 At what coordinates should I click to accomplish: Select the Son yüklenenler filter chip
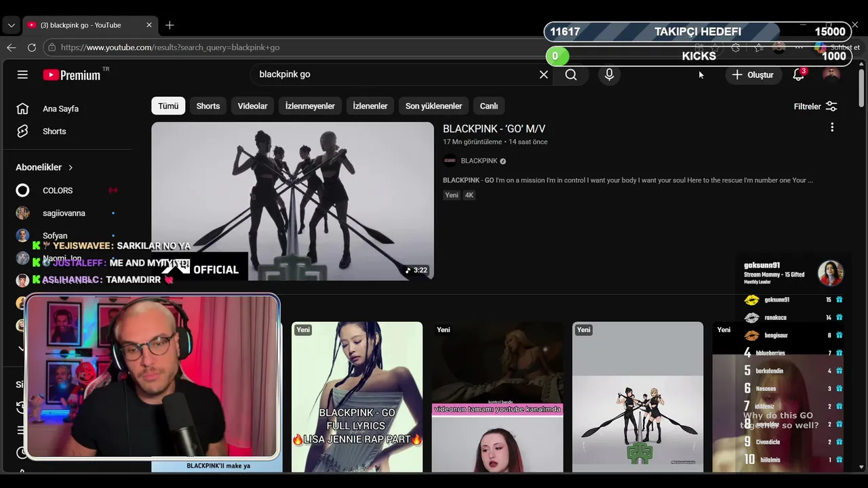pyautogui.click(x=433, y=106)
